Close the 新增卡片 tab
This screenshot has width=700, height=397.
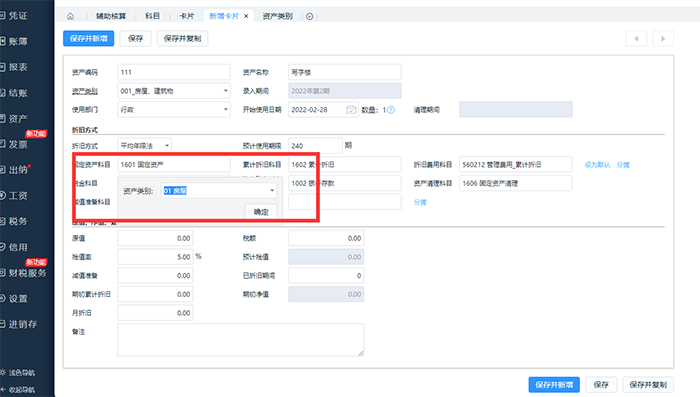coord(246,16)
